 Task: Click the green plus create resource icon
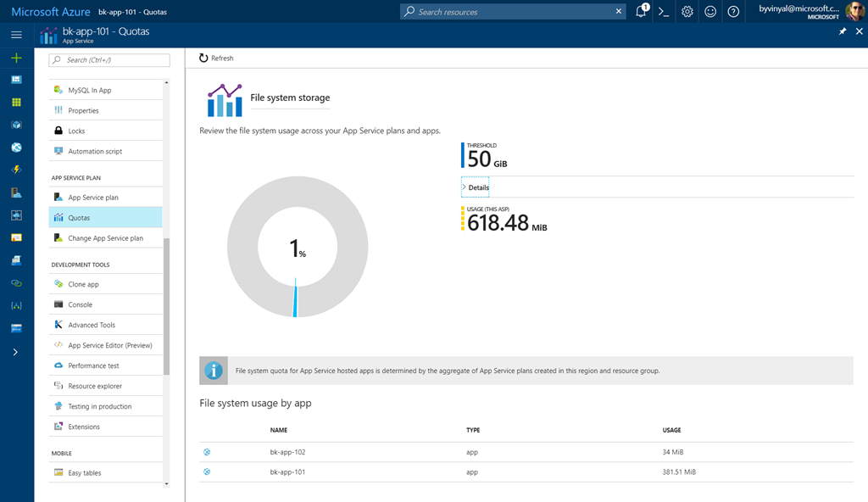tap(16, 58)
